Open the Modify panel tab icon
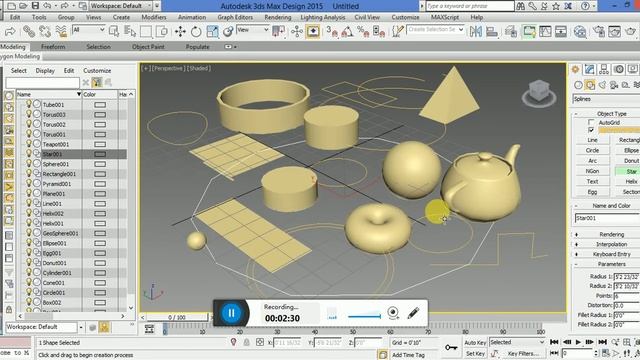 point(589,69)
